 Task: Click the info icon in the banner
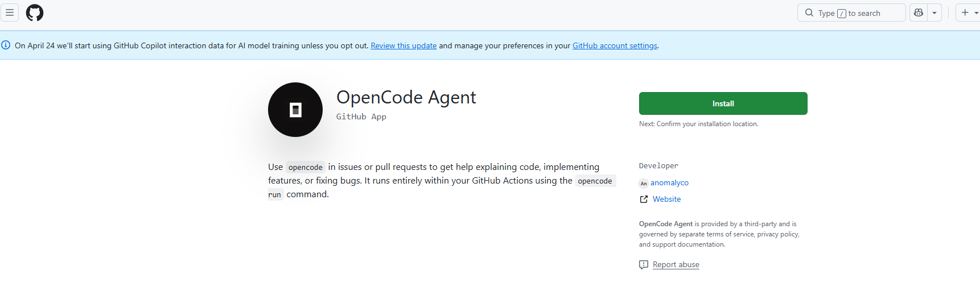click(x=6, y=45)
